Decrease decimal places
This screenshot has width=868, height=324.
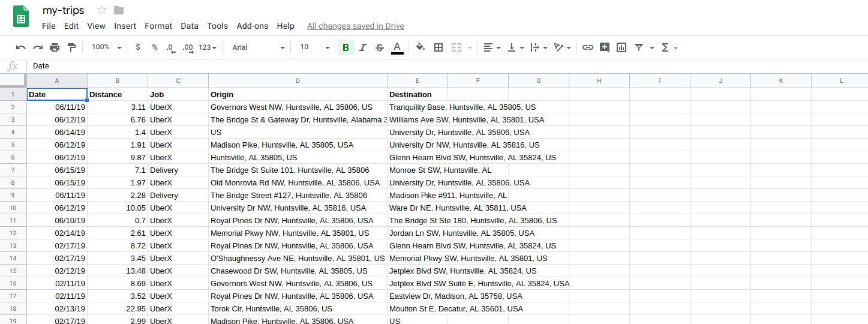(x=171, y=47)
